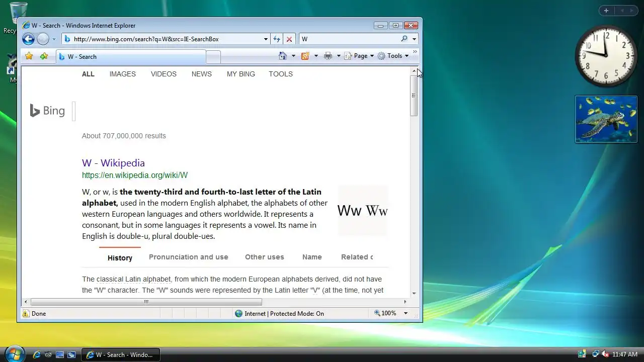Click the vertical scrollbar thumb
This screenshot has width=644, height=362.
click(x=414, y=96)
